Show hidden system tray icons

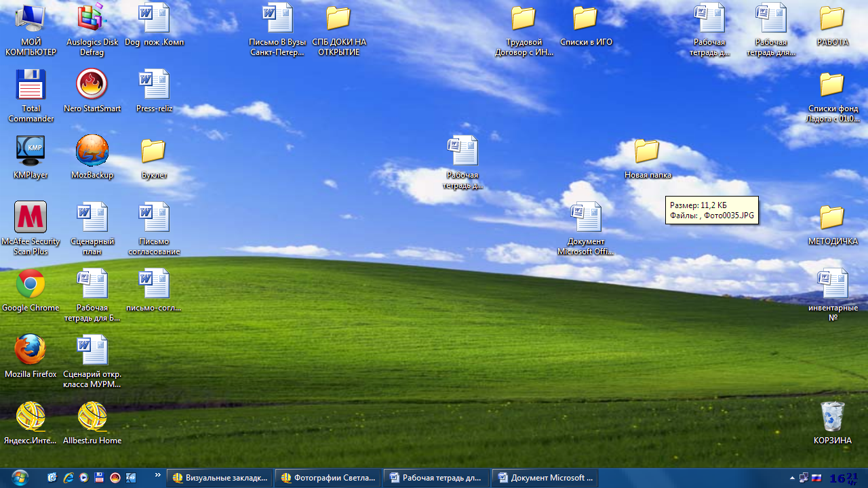(x=792, y=478)
